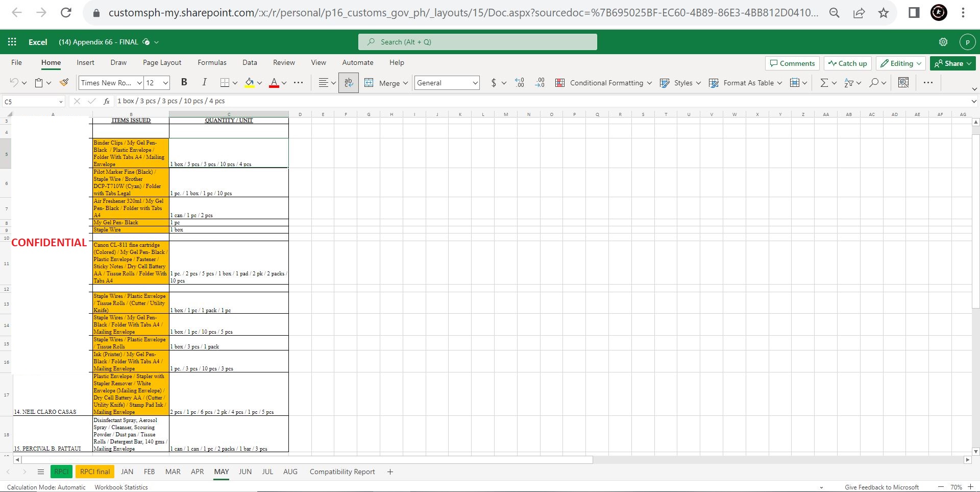Expand the ribbon collapse chevron
The width and height of the screenshot is (980, 492).
[974, 89]
